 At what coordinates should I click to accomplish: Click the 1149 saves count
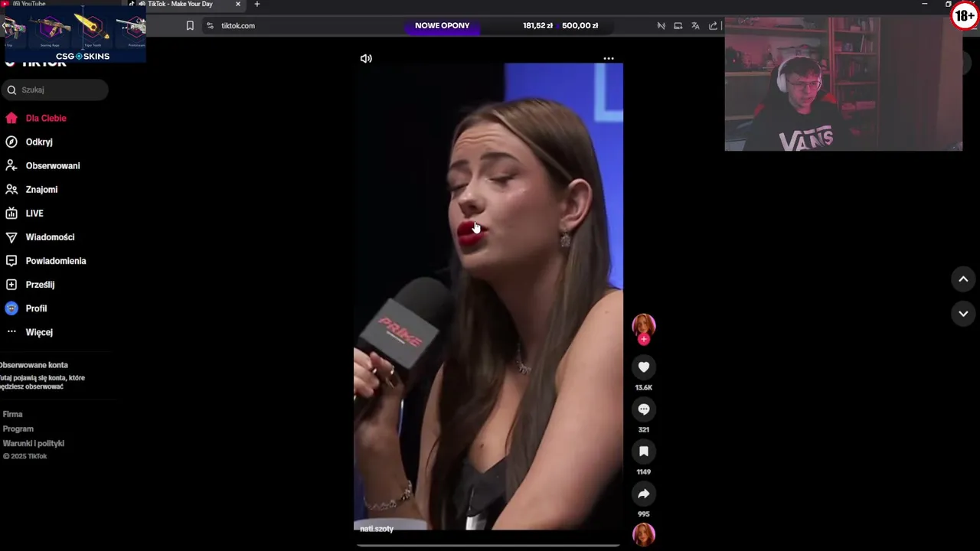point(644,471)
